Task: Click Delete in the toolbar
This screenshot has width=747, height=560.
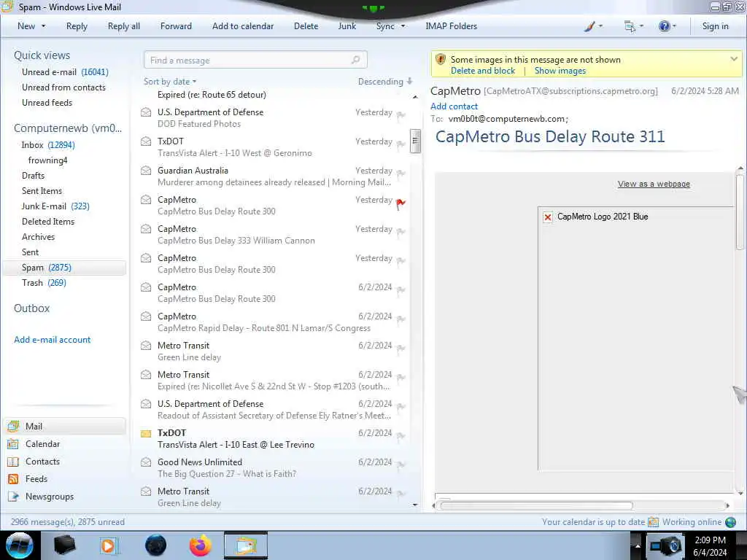Action: (x=306, y=26)
